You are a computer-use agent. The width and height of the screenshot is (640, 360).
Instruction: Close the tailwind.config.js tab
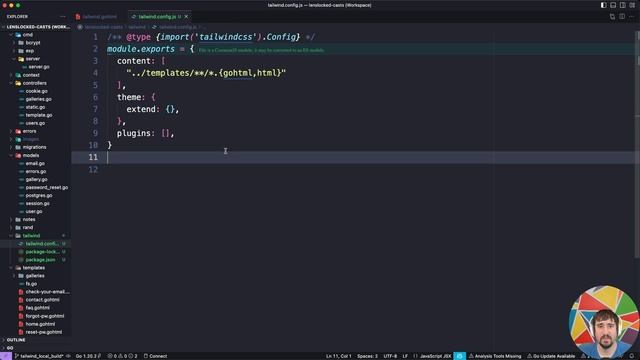click(x=186, y=17)
